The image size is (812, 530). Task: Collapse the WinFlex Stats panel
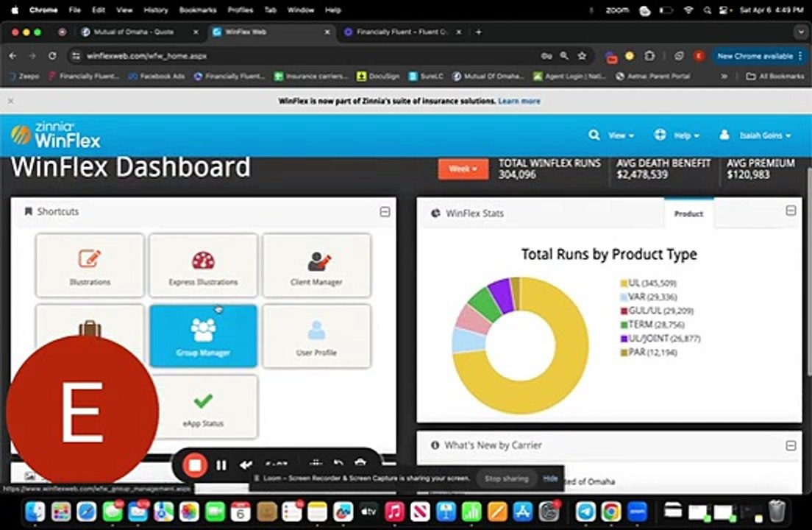pos(791,211)
